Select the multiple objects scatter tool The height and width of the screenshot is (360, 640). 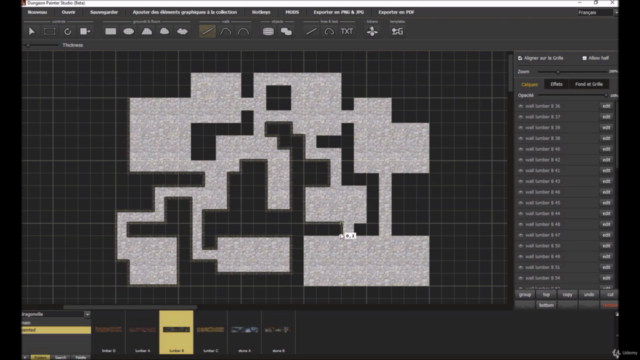(286, 31)
